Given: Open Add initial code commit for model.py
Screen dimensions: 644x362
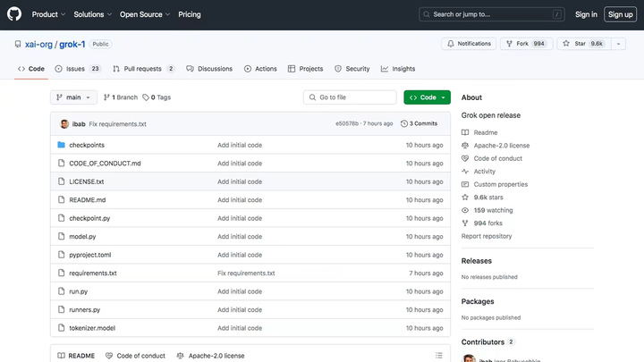Looking at the screenshot, I should pyautogui.click(x=240, y=236).
